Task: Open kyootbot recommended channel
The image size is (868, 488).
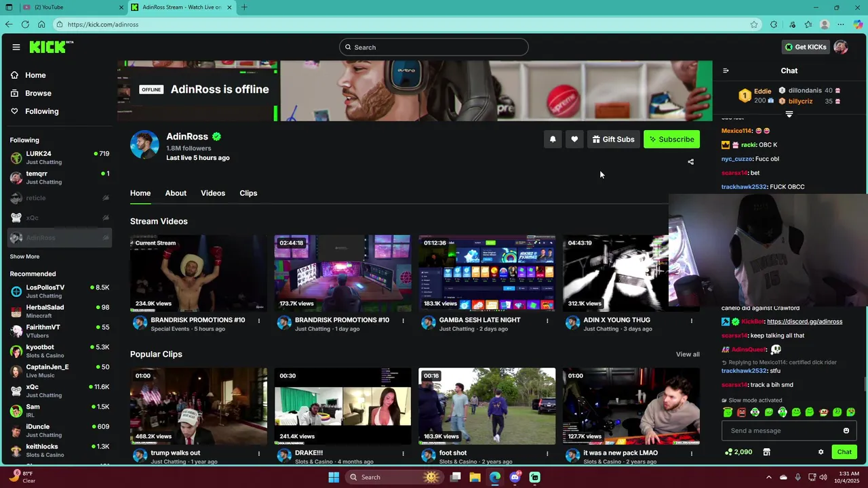Action: point(60,351)
